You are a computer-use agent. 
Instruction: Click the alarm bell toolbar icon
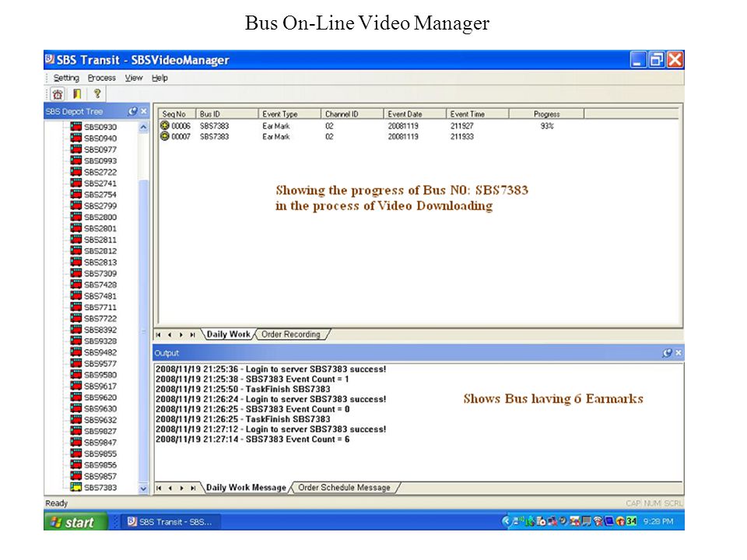click(58, 94)
